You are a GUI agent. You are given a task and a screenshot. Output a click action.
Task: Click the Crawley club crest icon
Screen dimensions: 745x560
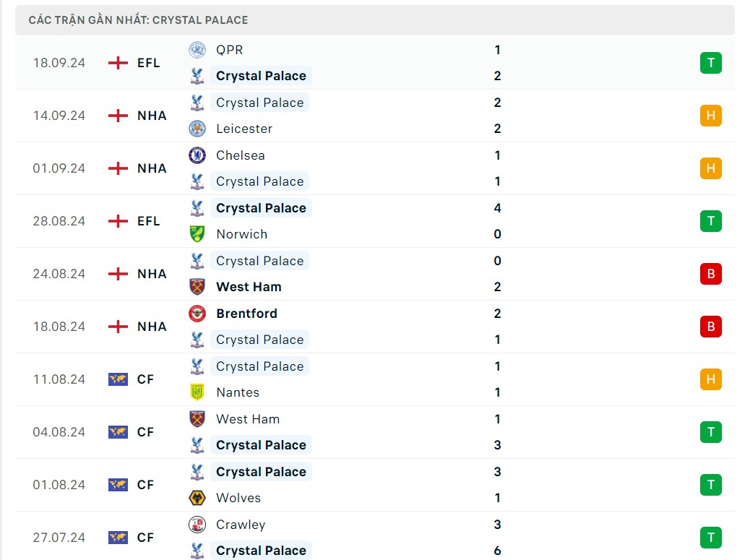(x=197, y=525)
